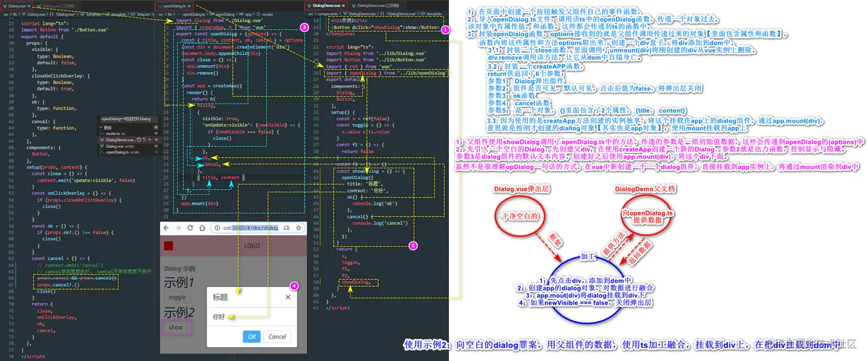Click the 你好 text in the dialog

click(x=219, y=317)
